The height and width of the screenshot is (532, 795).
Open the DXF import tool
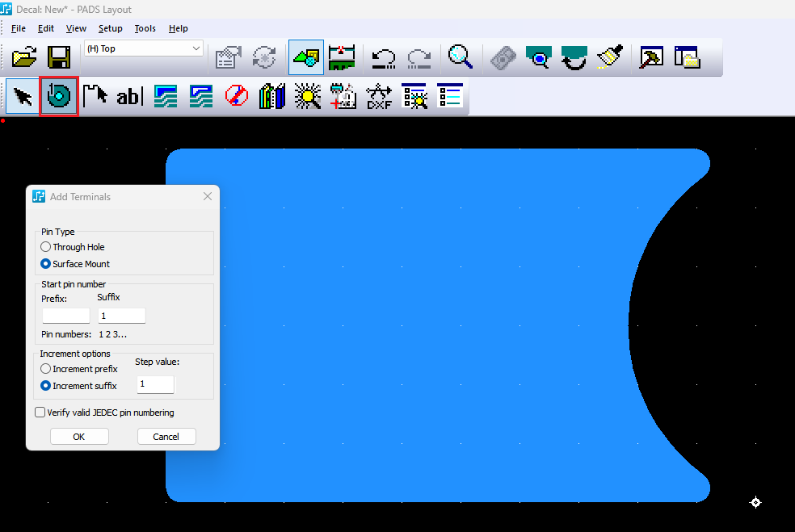point(379,97)
